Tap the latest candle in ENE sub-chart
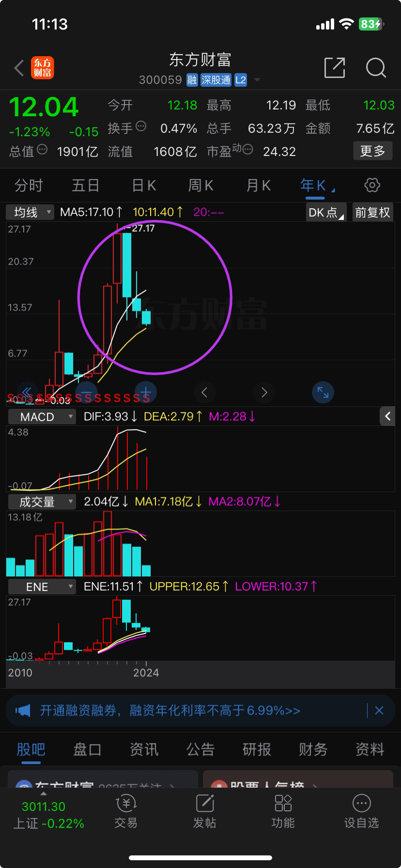Viewport: 401px width, 868px height. click(146, 630)
